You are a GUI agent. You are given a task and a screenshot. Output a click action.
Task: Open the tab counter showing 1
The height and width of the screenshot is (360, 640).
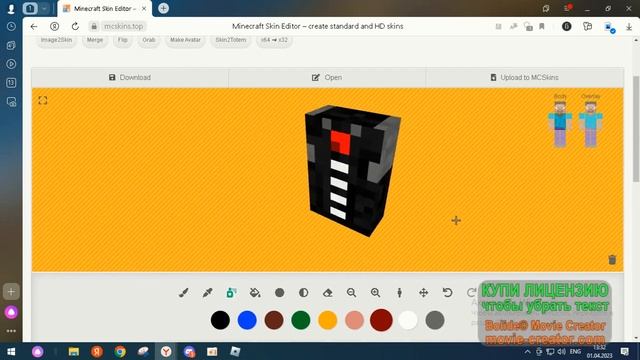[30, 8]
